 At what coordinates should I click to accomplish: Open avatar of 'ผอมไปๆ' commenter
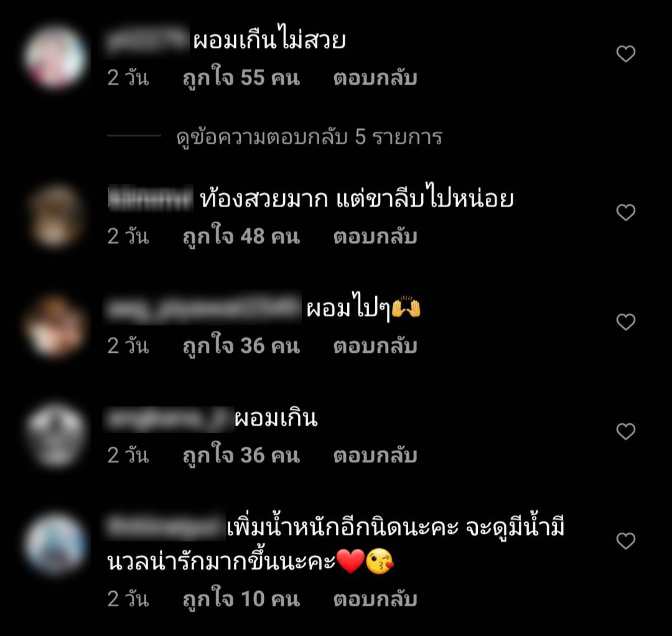click(55, 325)
